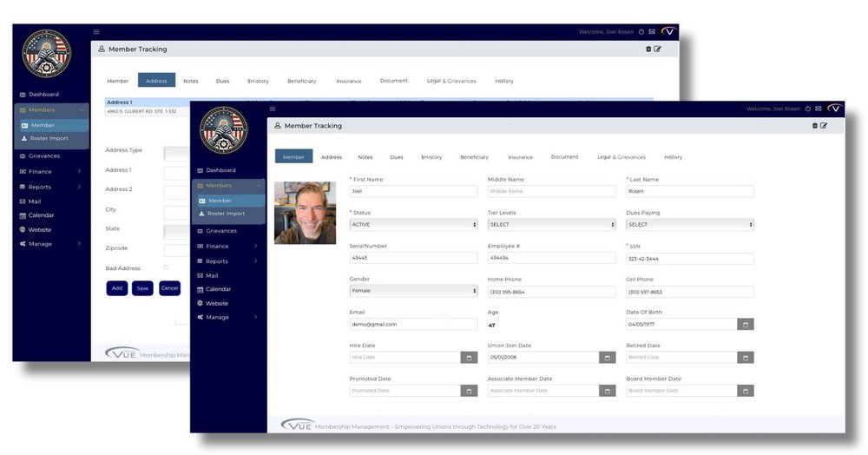This screenshot has height=455, width=868.
Task: Switch to Legal & Grievances tab in front window
Action: point(621,157)
